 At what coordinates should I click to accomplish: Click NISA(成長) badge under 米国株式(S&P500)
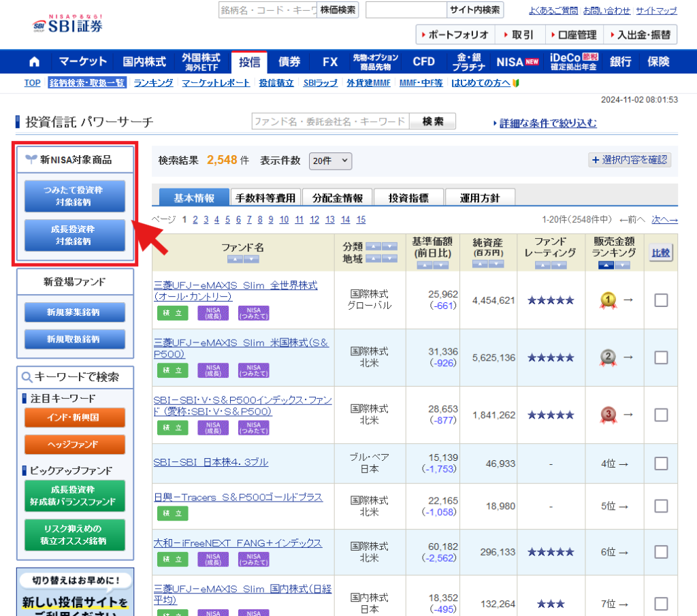pyautogui.click(x=213, y=370)
